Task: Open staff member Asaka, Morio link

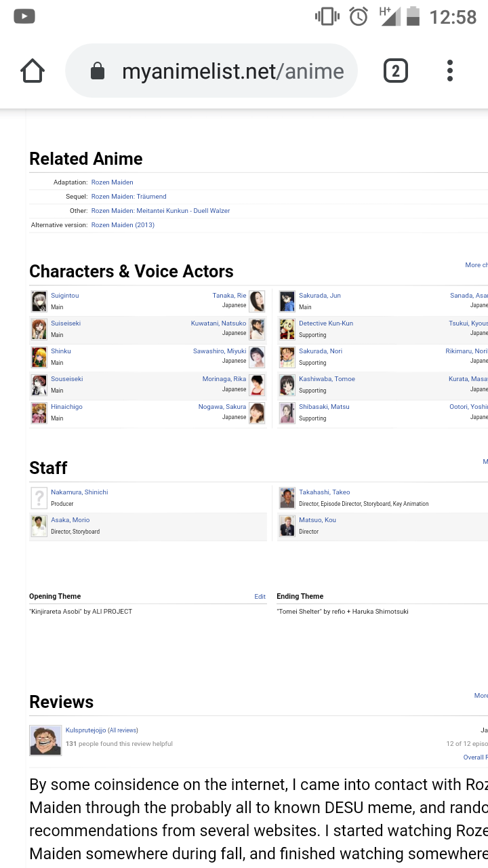Action: click(70, 520)
